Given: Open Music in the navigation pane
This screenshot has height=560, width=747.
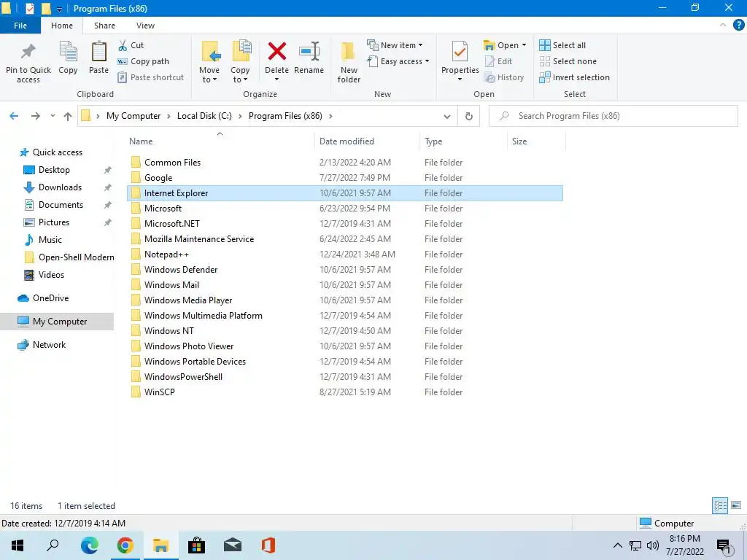Looking at the screenshot, I should click(50, 239).
